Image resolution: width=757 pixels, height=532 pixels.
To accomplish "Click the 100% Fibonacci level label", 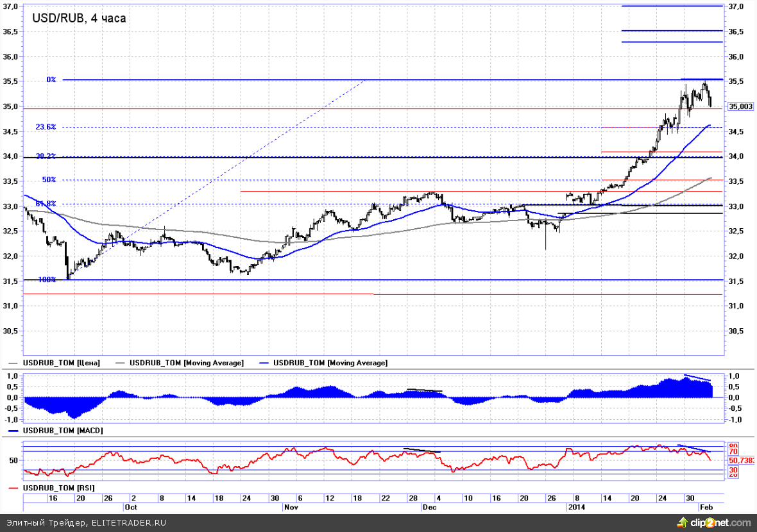I will [46, 279].
